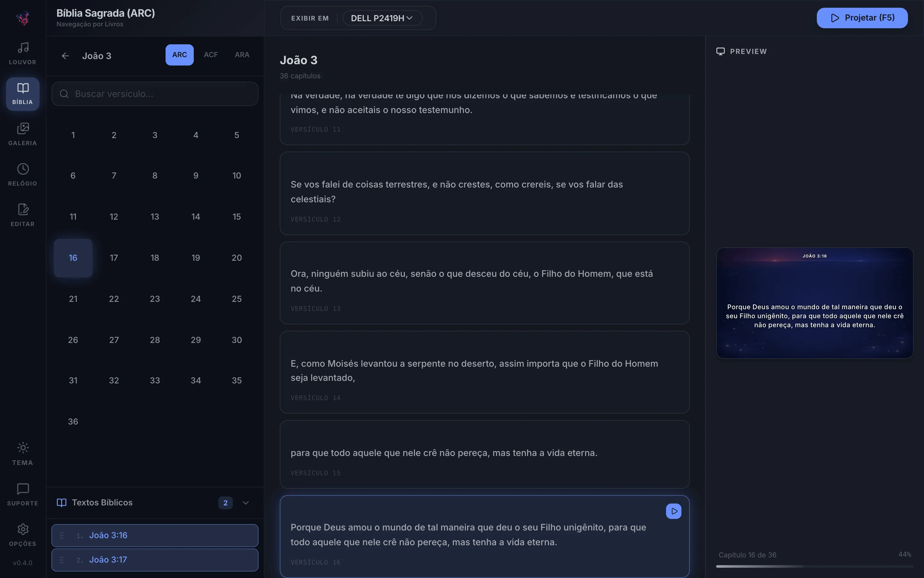Select the Versículo 12 card
The height and width of the screenshot is (578, 924).
pyautogui.click(x=484, y=193)
